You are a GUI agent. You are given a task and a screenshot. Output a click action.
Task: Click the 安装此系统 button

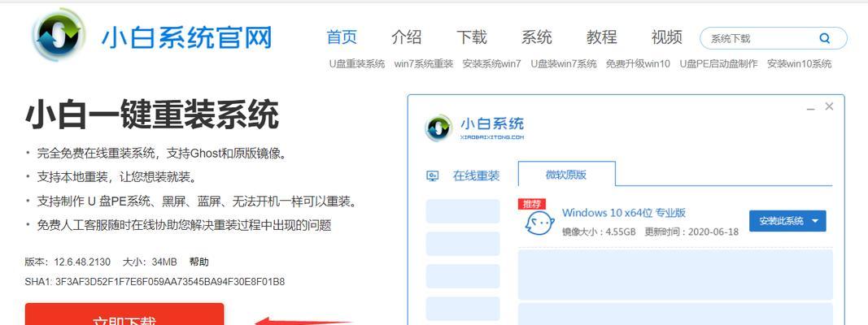tap(787, 221)
